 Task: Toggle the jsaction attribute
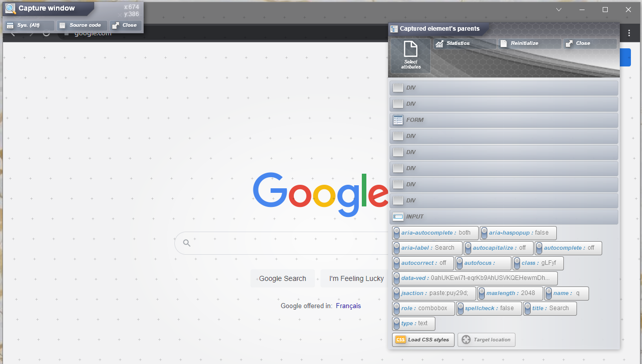pyautogui.click(x=434, y=294)
